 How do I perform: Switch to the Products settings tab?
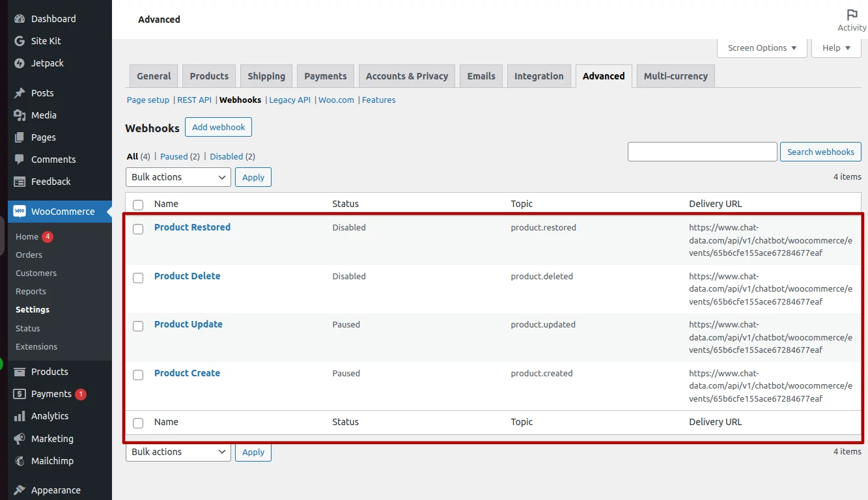209,76
